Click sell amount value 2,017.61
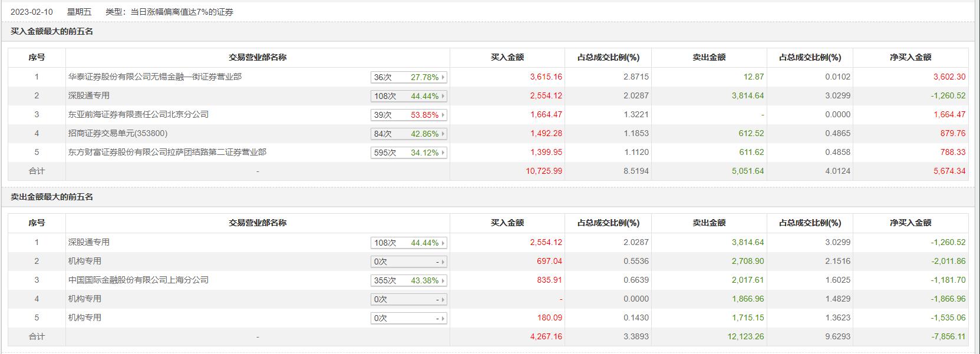The width and height of the screenshot is (980, 354). tap(748, 280)
